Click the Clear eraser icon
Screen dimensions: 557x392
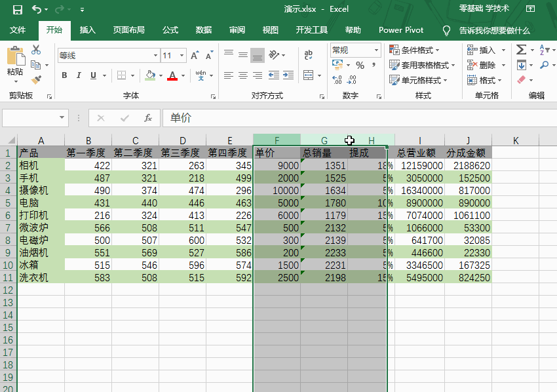coord(521,80)
